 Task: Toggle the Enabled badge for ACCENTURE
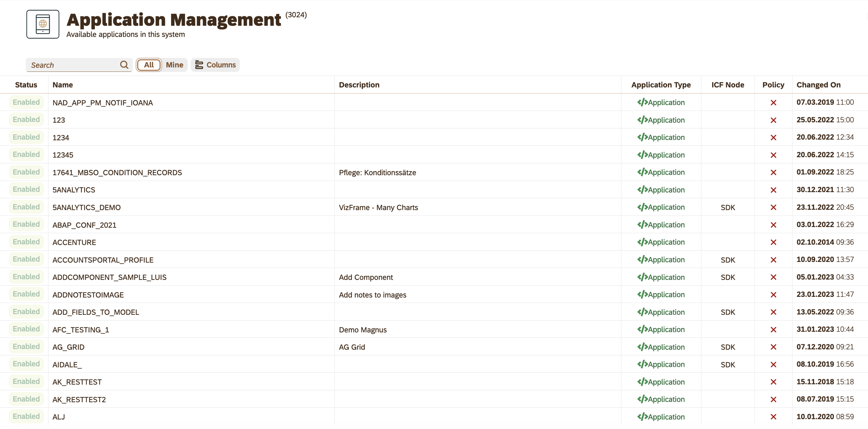click(x=26, y=242)
